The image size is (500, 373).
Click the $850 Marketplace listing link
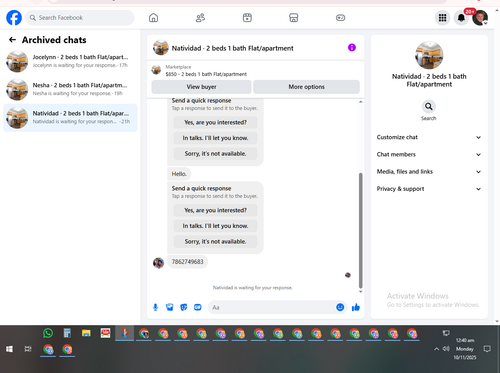click(x=206, y=74)
